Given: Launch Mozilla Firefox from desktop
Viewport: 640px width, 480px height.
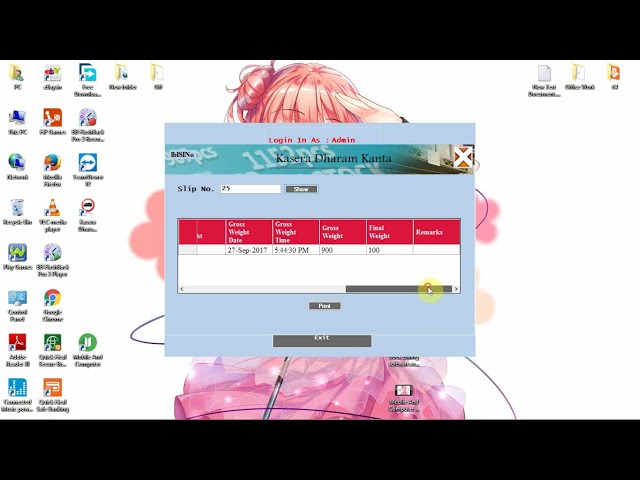Looking at the screenshot, I should point(53,170).
